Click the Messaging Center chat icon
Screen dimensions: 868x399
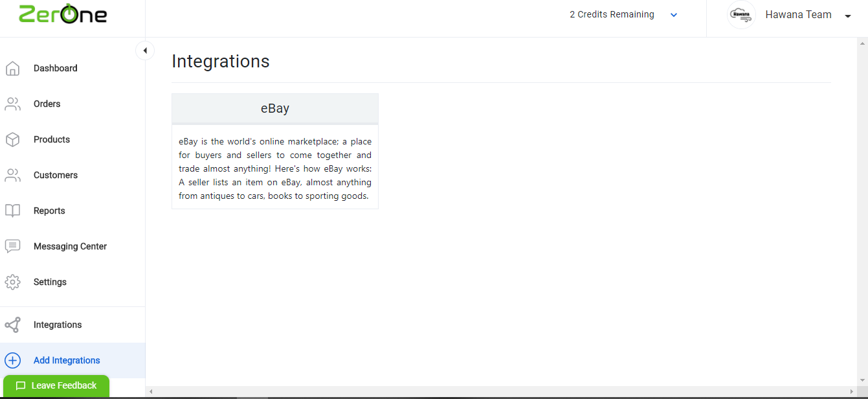12,246
